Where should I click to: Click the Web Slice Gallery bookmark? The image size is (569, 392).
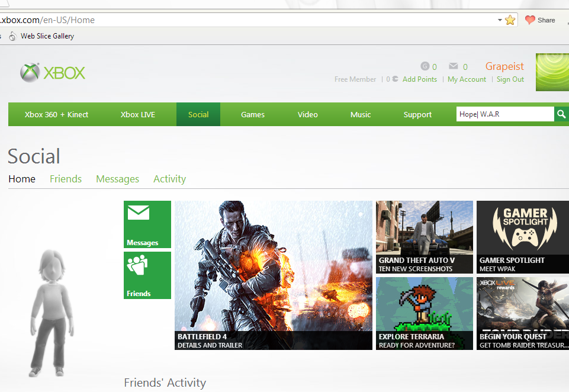[47, 36]
